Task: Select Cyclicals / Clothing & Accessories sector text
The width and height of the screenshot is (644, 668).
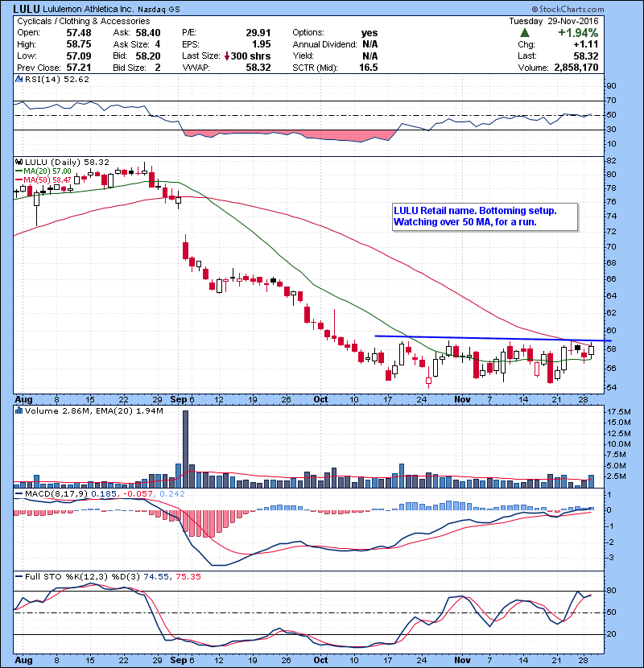Action: [x=84, y=21]
